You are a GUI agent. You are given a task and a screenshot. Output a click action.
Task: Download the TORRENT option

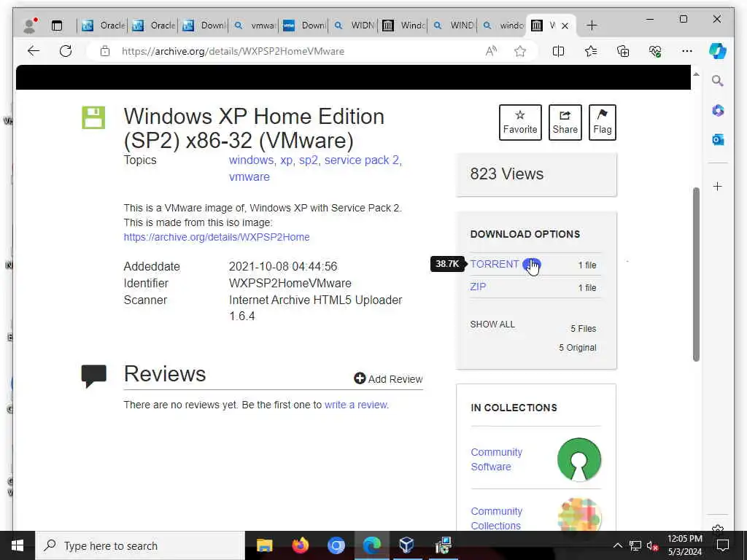pyautogui.click(x=495, y=264)
